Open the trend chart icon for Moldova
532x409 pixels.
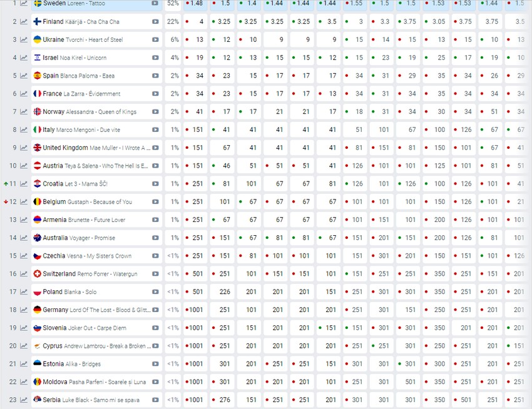pos(24,382)
